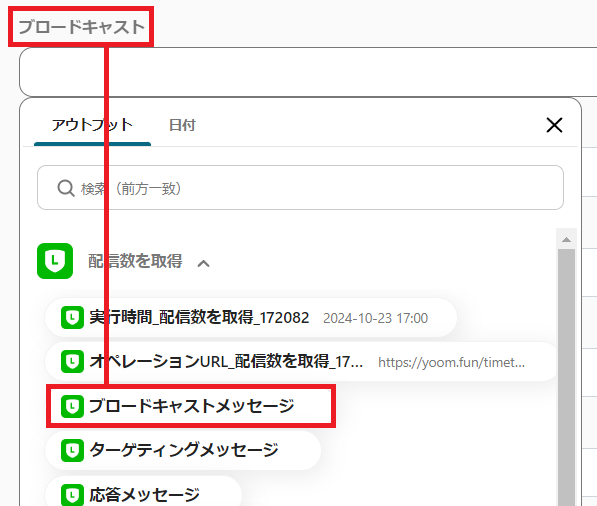Focus the 検索（前方一致） search field

click(x=300, y=188)
